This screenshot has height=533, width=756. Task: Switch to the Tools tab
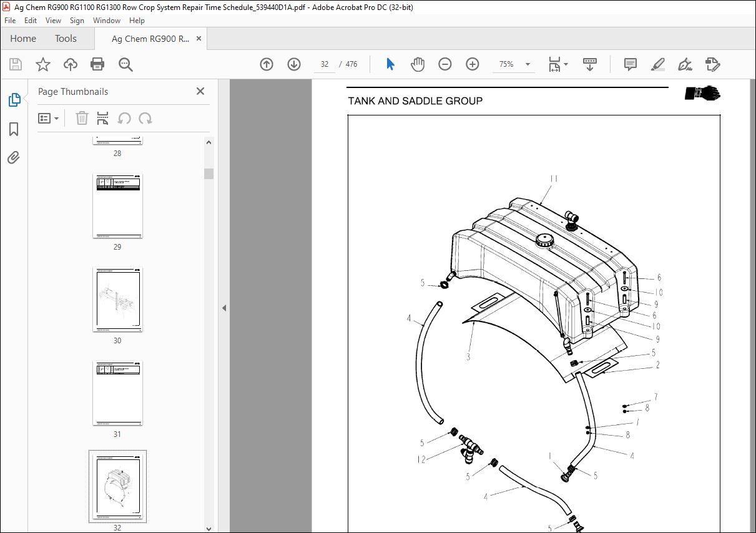coord(66,39)
